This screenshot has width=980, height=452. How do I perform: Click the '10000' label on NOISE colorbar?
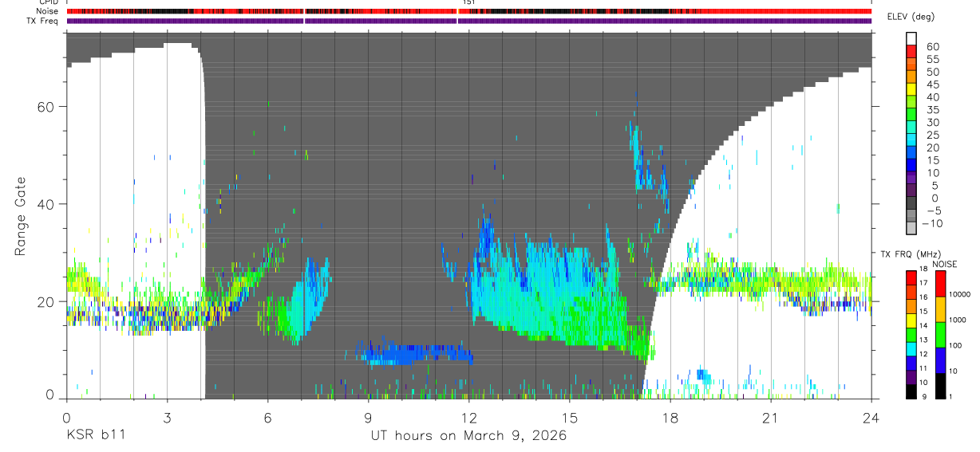click(x=958, y=294)
